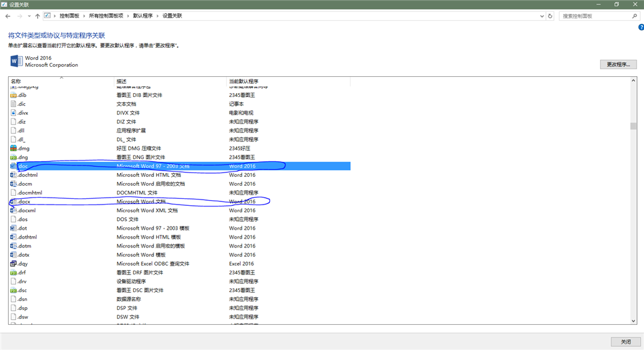Select the .dib file icon
Screen dimensions: 644x350
click(x=13, y=95)
